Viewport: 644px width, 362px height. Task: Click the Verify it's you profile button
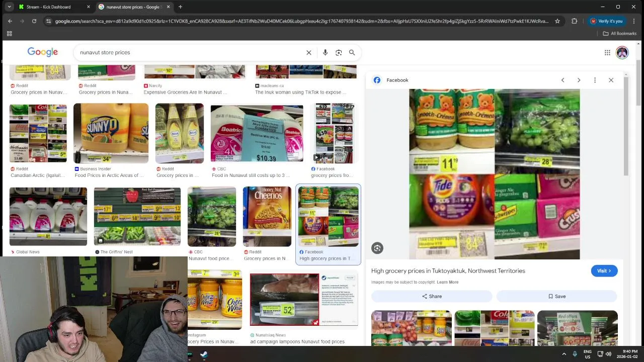tap(607, 21)
